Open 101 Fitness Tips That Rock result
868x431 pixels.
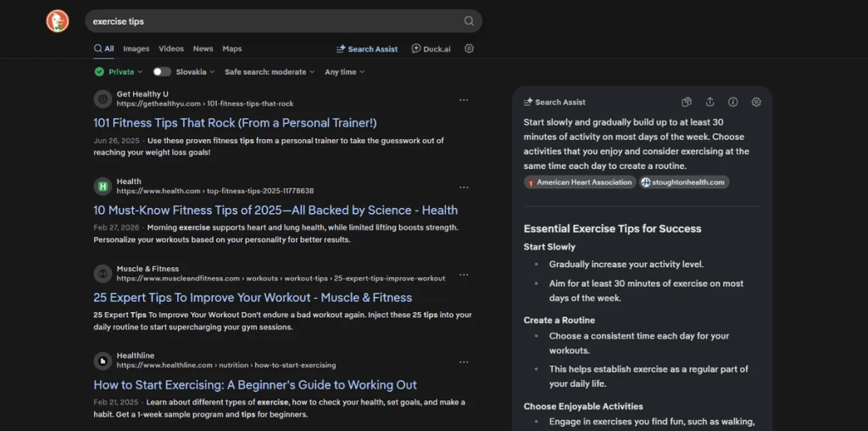[x=235, y=123]
